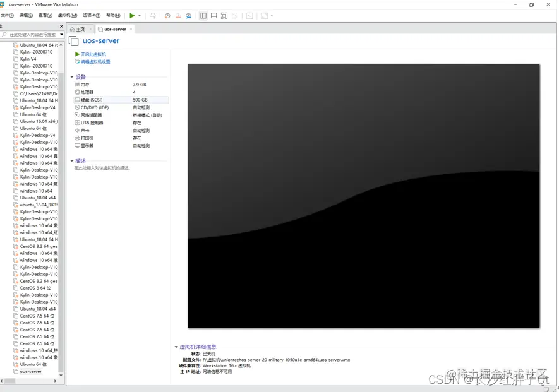Click the green power-on play toolbar icon
Screen dimensions: 559x392
[x=132, y=15]
